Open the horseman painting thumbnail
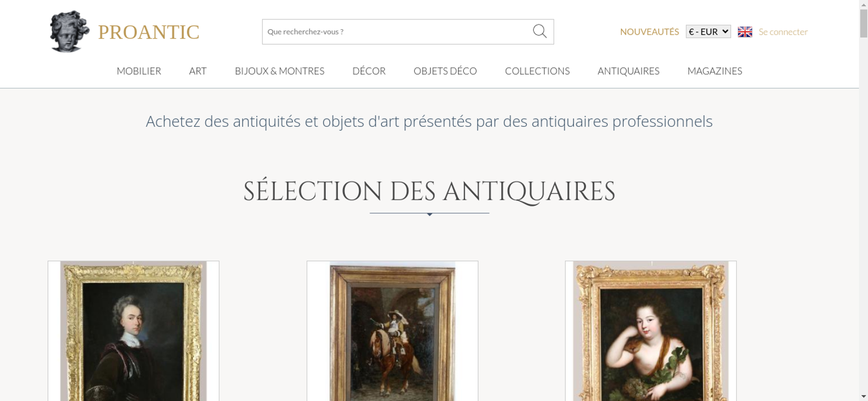Viewport: 868px width, 401px height. [392, 331]
